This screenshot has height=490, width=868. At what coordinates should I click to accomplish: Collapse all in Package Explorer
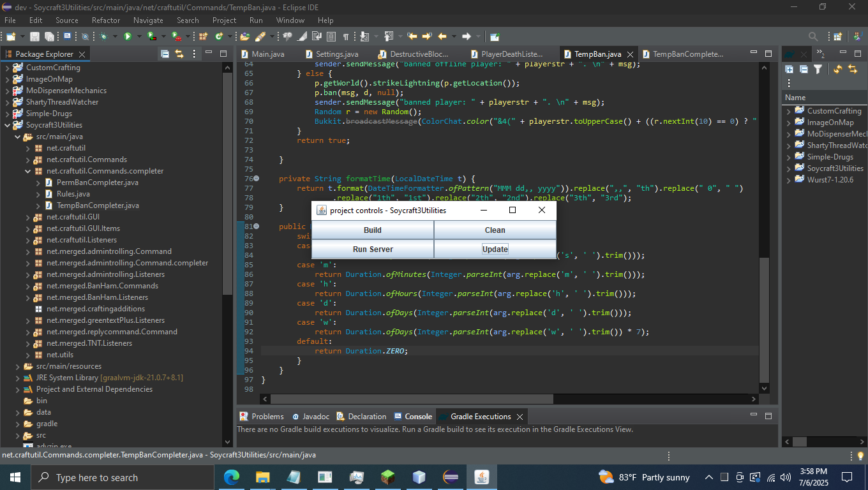(165, 54)
